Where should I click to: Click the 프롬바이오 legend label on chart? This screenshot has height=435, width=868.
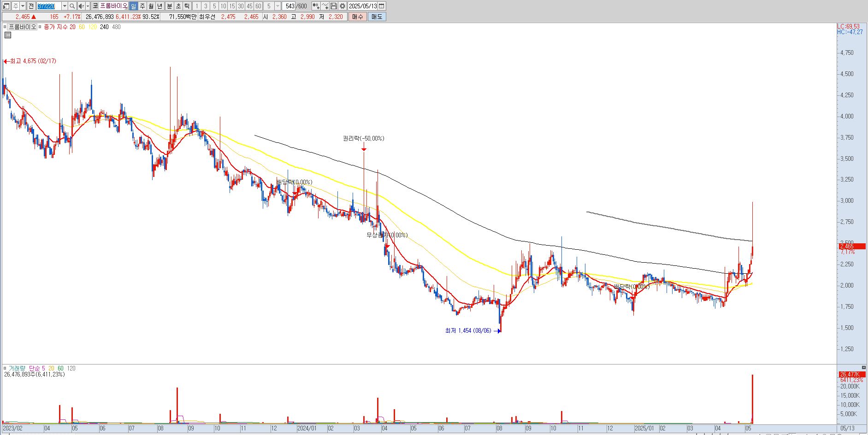coord(22,27)
